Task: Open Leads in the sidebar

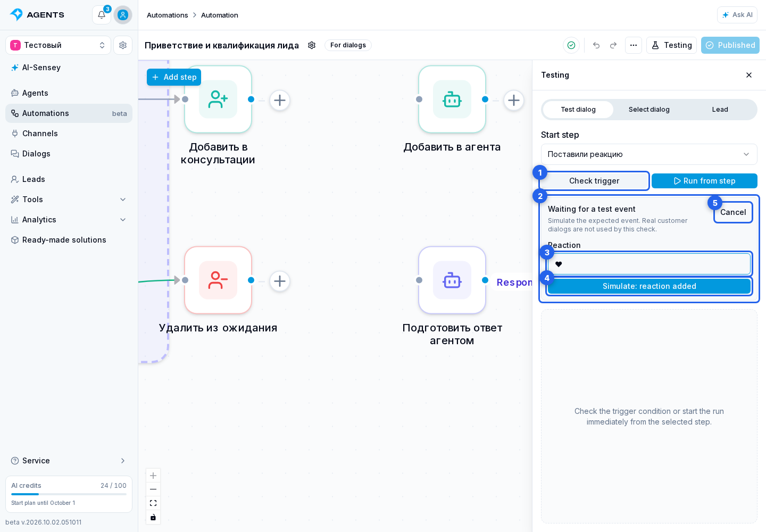Action: tap(69, 179)
